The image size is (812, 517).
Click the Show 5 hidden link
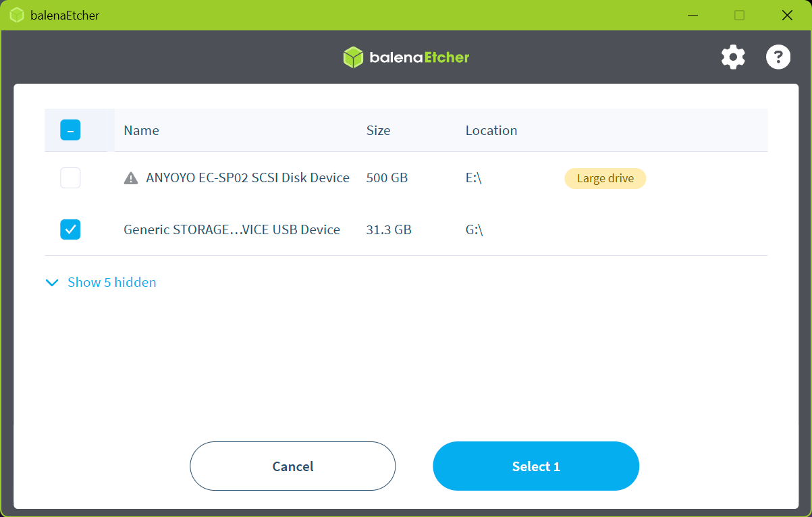112,282
